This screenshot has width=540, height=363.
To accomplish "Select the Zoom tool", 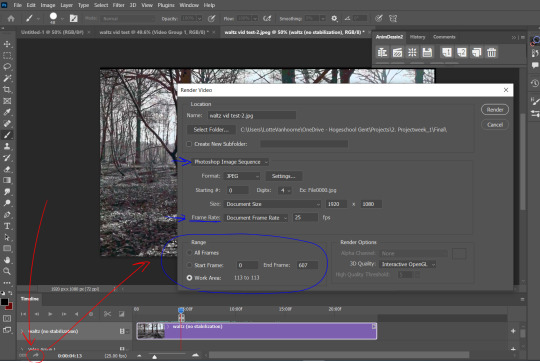I will (7, 271).
